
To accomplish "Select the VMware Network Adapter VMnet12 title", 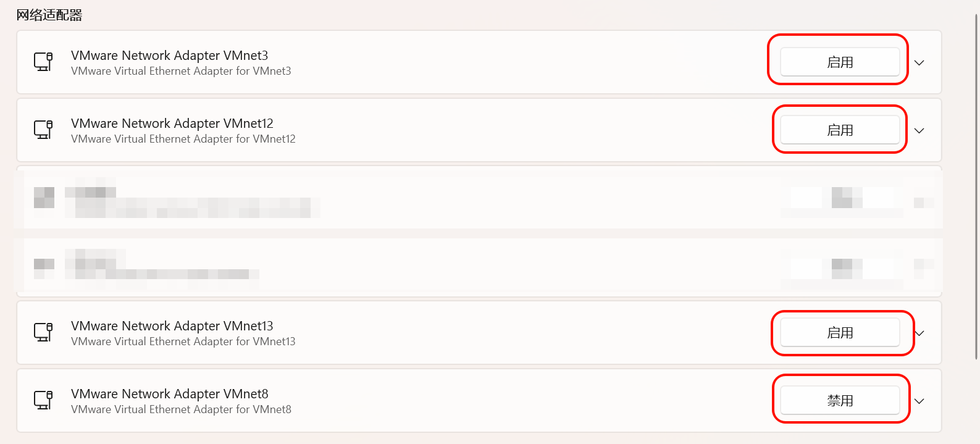I will (172, 123).
